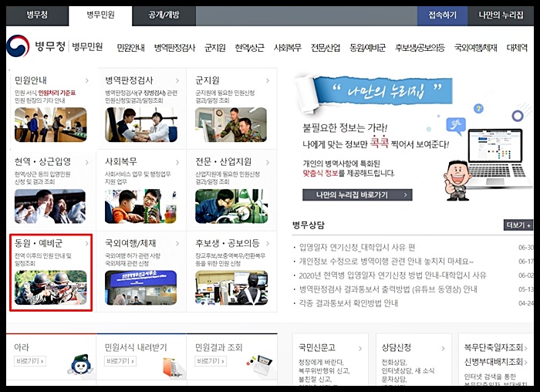Click the 상담신청 heading

(396, 348)
